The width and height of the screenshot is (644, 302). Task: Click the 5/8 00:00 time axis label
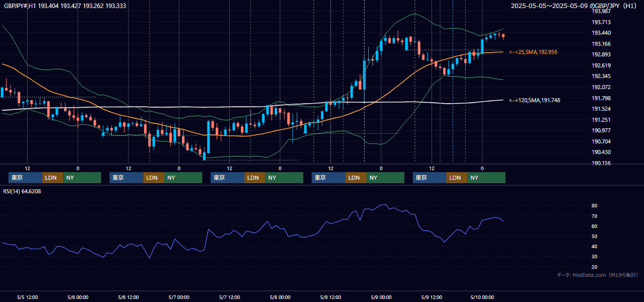tap(280, 297)
